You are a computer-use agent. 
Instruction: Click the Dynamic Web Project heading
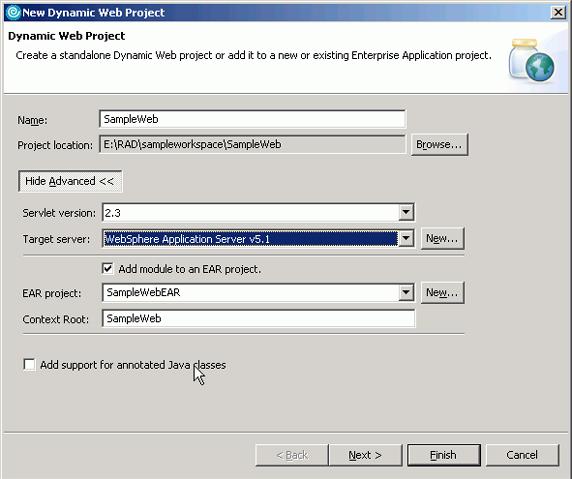(66, 36)
